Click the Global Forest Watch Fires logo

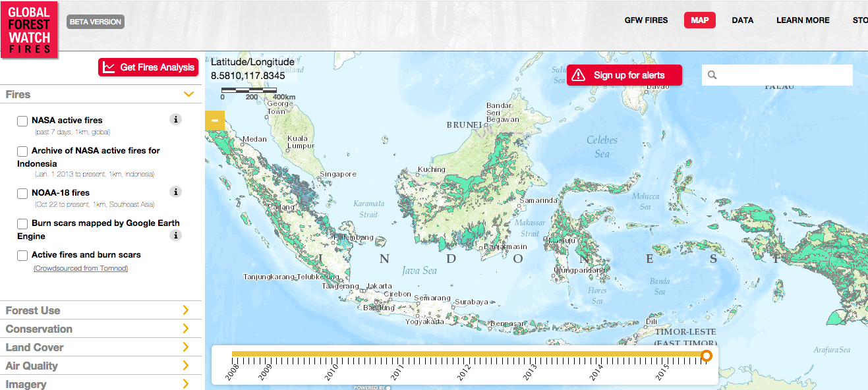click(x=29, y=29)
